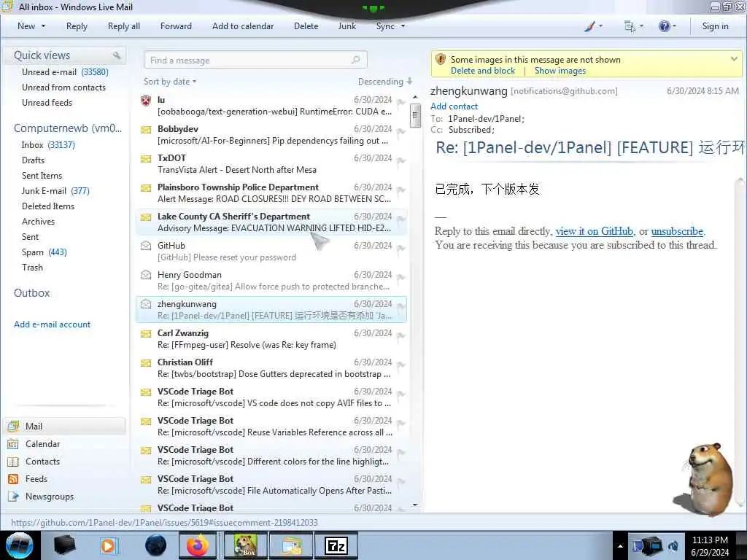Click the paintbrush colorize icon in toolbar
The width and height of the screenshot is (747, 560).
[589, 26]
